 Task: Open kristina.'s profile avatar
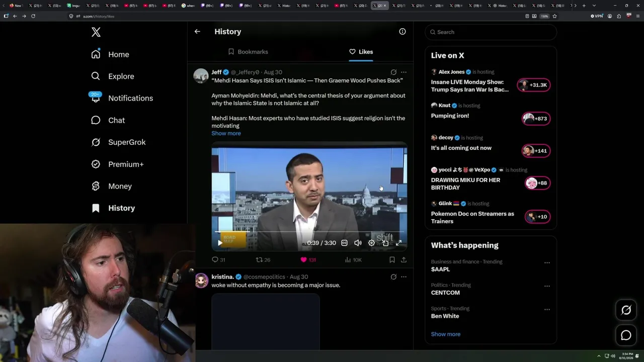tap(201, 281)
